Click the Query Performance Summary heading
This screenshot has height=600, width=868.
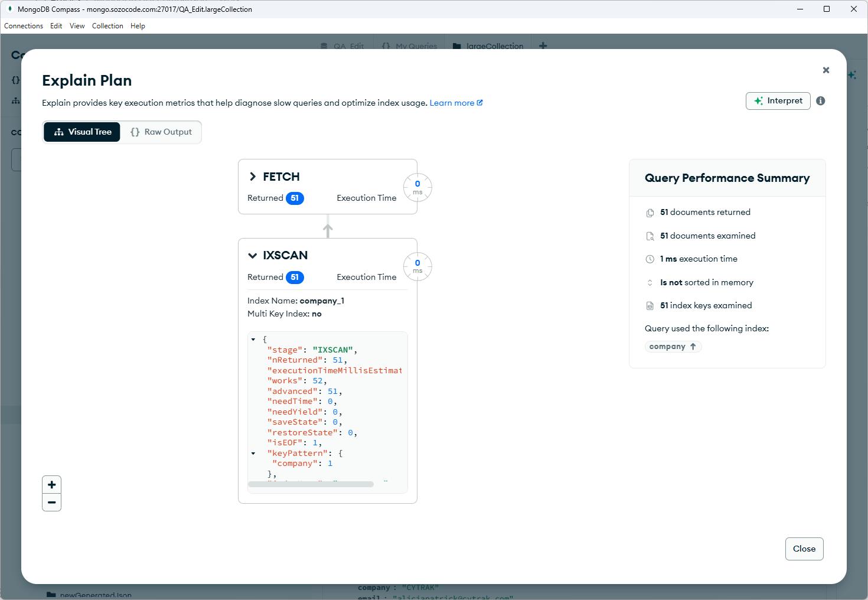tap(727, 178)
